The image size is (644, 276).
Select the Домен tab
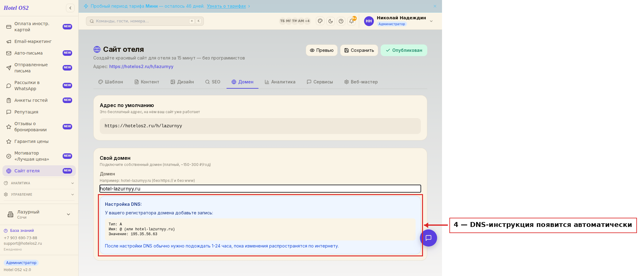242,82
